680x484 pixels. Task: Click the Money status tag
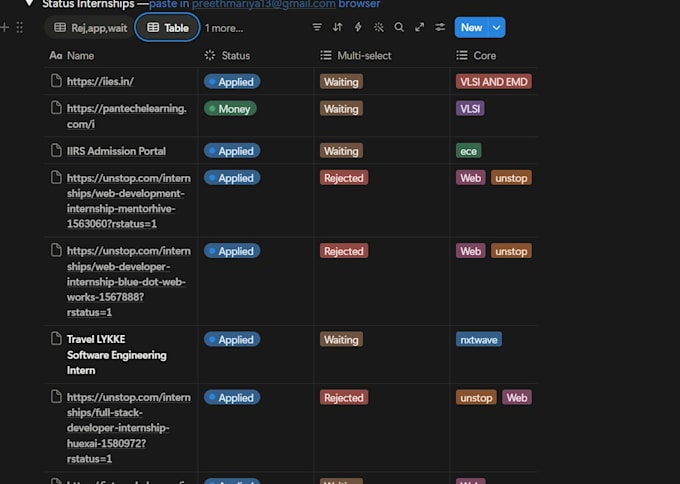click(x=230, y=108)
